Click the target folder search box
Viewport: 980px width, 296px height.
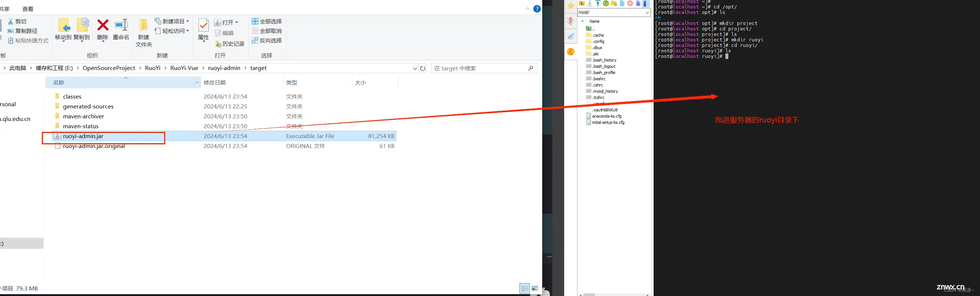pos(484,69)
